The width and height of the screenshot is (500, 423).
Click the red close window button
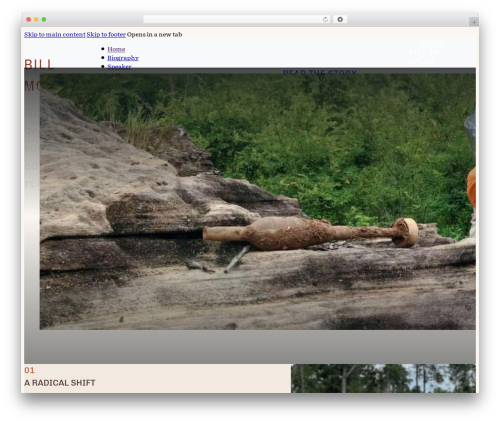29,20
